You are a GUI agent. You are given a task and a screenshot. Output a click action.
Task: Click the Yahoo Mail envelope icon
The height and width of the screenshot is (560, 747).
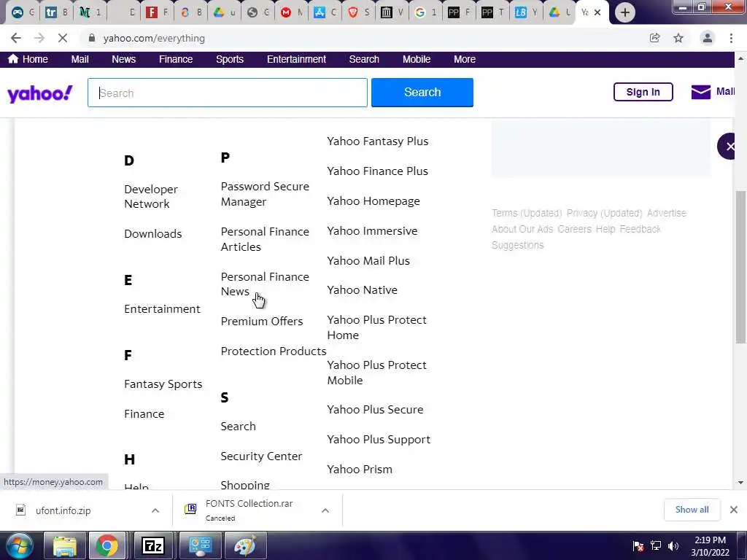(x=701, y=92)
